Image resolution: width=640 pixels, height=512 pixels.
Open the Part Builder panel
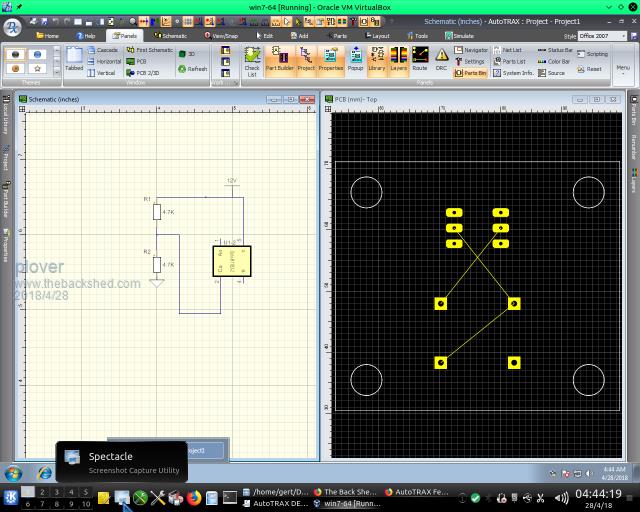click(x=279, y=60)
